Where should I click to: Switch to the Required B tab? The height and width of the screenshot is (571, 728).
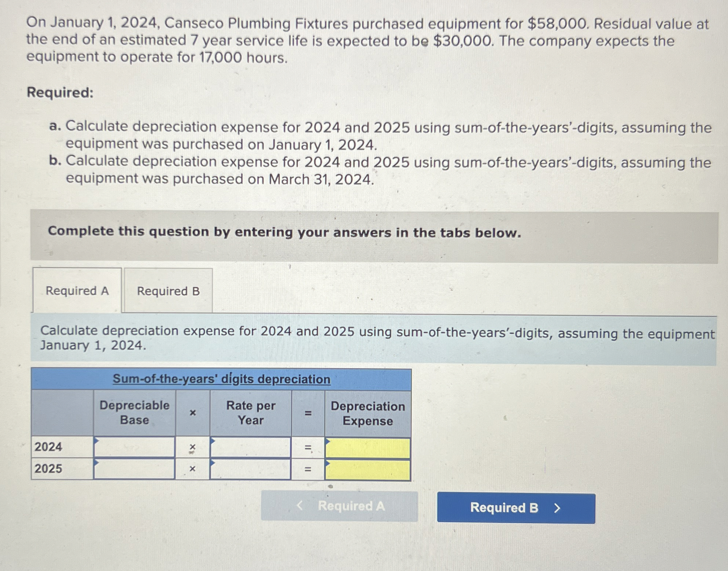click(x=168, y=291)
